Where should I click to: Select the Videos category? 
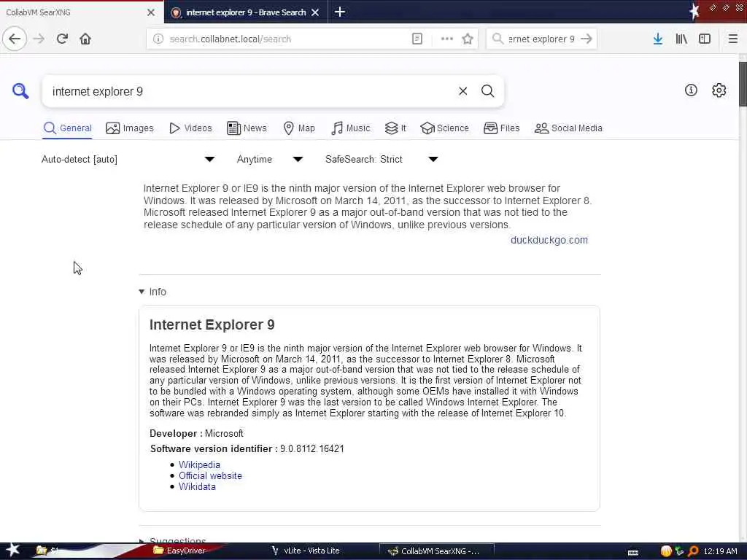click(190, 128)
